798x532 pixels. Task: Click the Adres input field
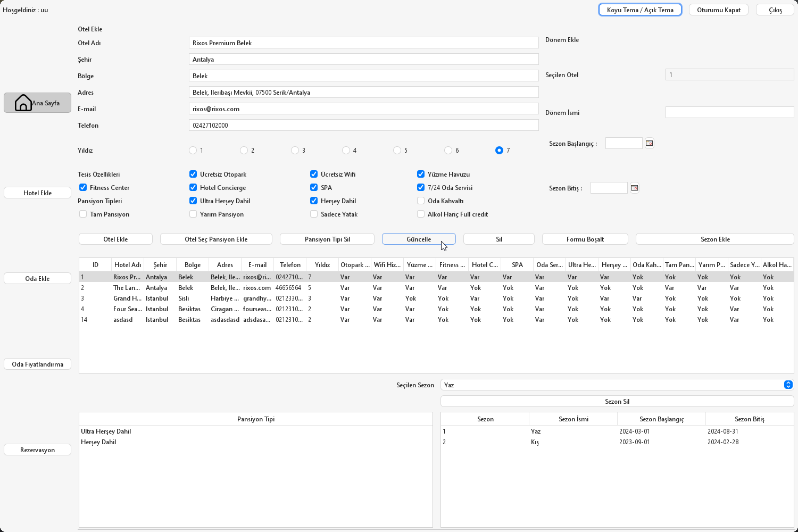[x=363, y=92]
